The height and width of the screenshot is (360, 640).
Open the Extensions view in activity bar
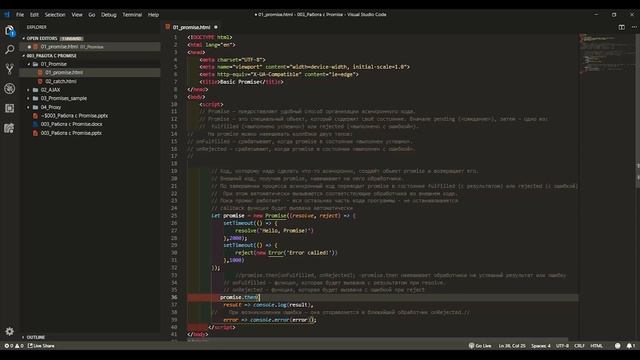(9, 108)
